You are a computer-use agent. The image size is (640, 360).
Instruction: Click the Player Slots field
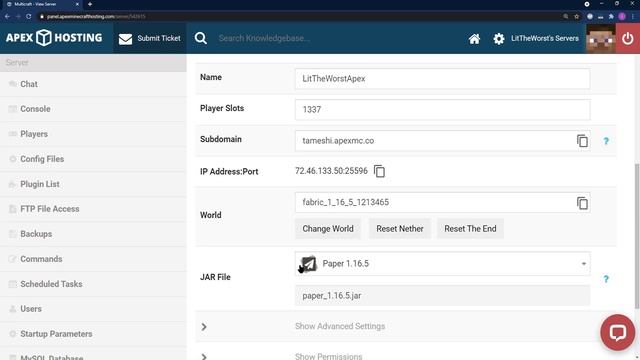(x=442, y=109)
